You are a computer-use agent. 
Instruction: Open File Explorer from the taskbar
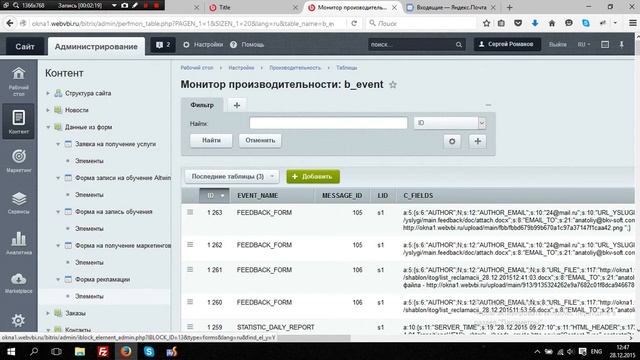click(80, 351)
